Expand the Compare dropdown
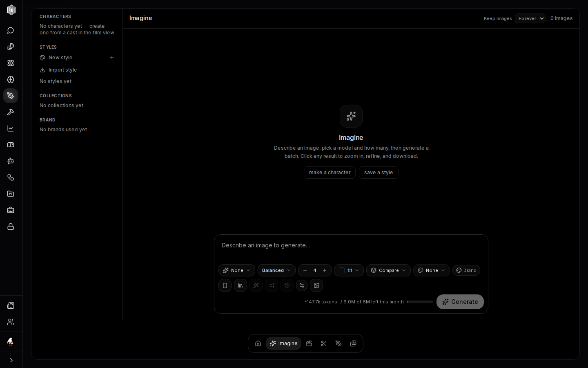588x368 pixels. [x=388, y=270]
